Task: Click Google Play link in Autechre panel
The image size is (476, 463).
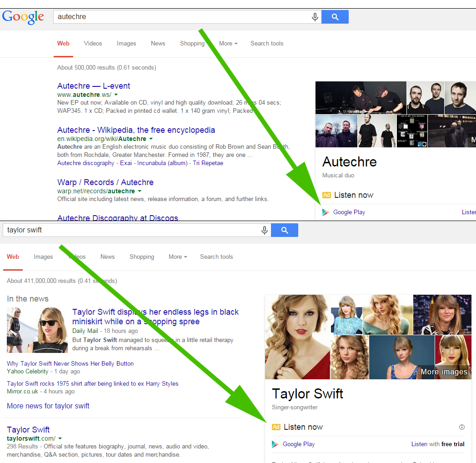Action: tap(349, 212)
